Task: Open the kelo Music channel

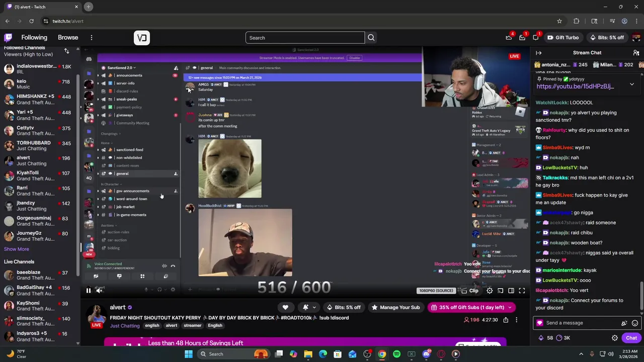Action: [38, 84]
